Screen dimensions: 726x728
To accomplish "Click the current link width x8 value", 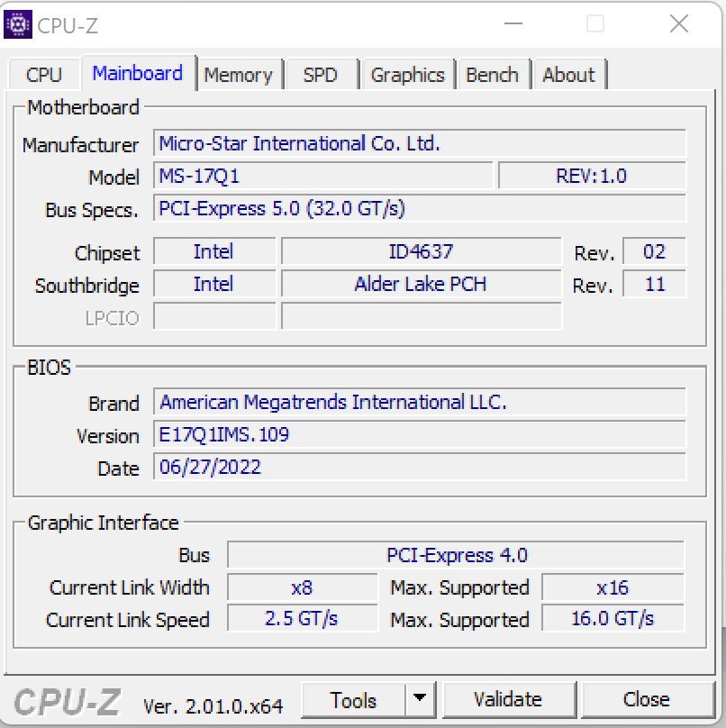I will point(302,587).
